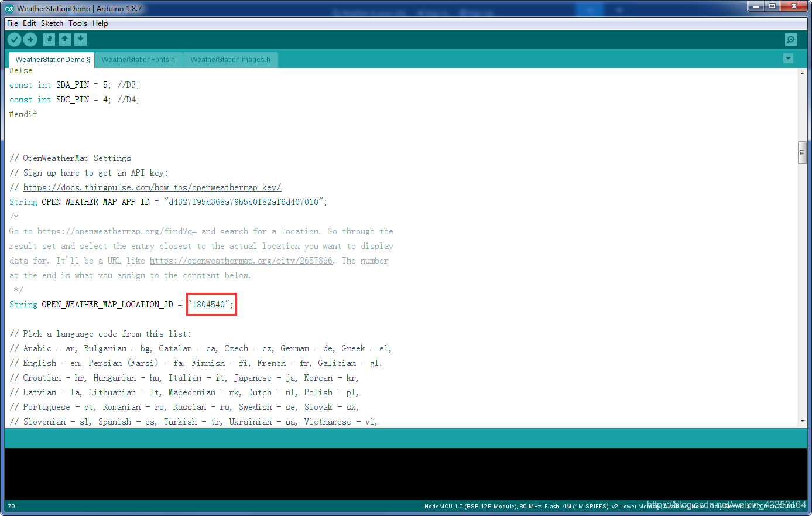Open the File menu
This screenshot has width=812, height=516.
click(12, 23)
